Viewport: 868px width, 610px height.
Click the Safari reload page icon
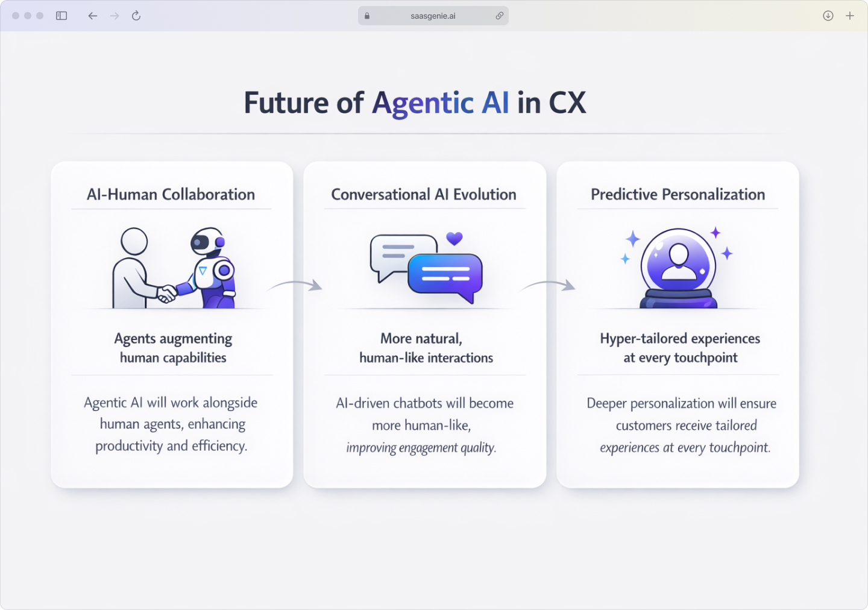click(136, 16)
